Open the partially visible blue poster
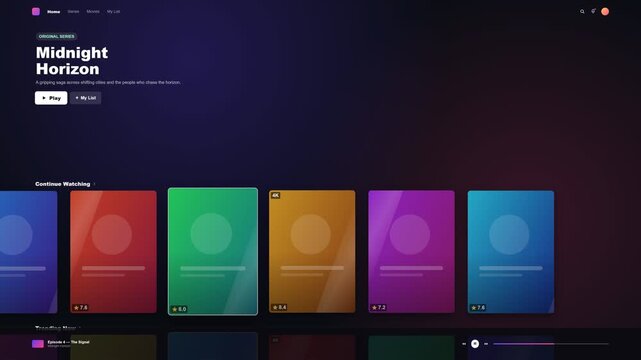The width and height of the screenshot is (641, 360). coord(28,252)
